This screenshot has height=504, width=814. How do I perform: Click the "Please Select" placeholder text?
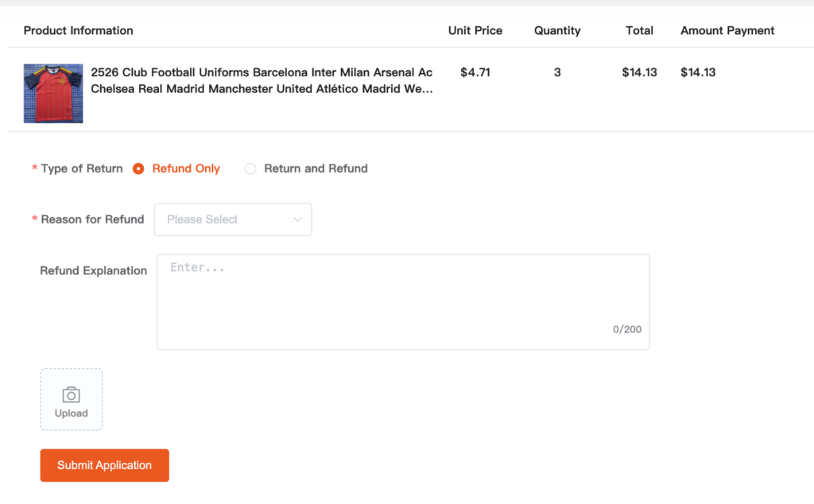tap(202, 219)
